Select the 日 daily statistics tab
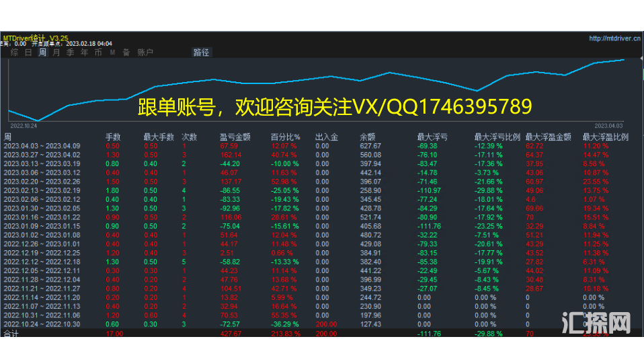The image size is (644, 339). coord(28,52)
